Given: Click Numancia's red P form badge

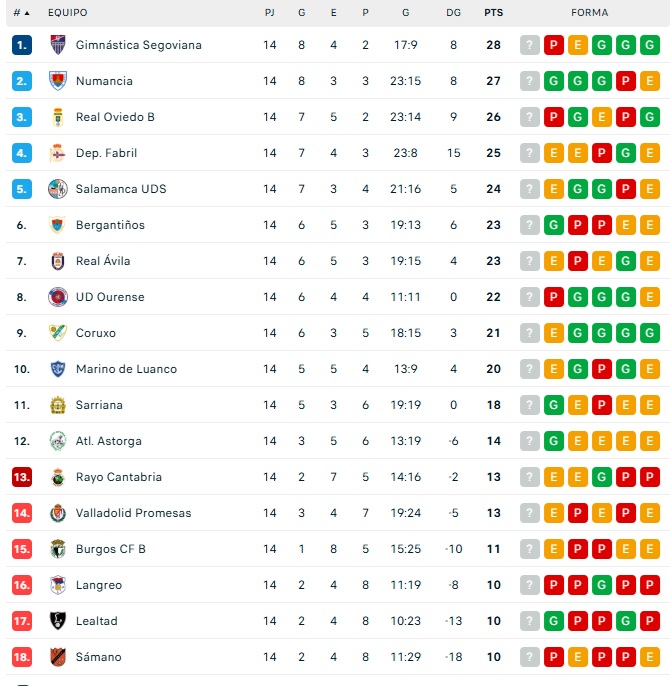Looking at the screenshot, I should tap(626, 81).
